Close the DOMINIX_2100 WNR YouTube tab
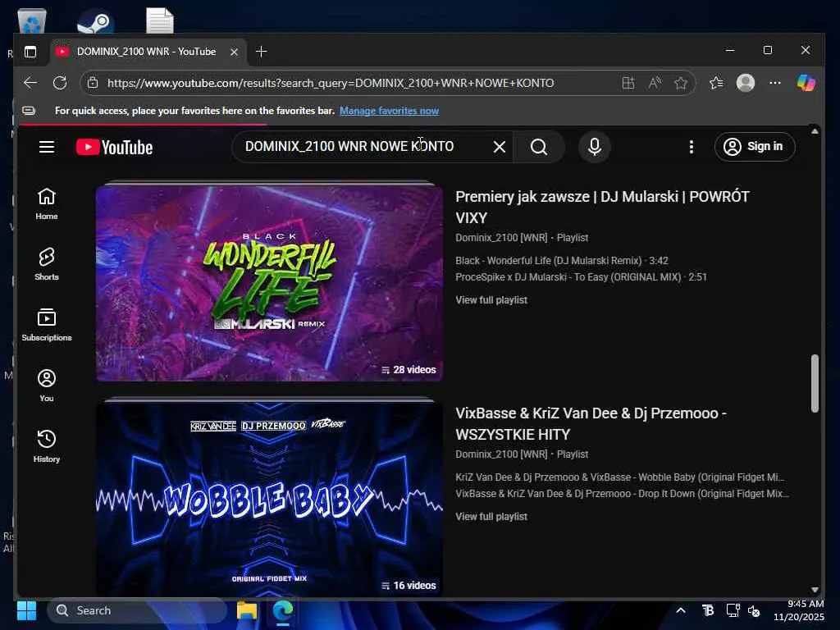Viewport: 840px width, 630px height. point(234,52)
